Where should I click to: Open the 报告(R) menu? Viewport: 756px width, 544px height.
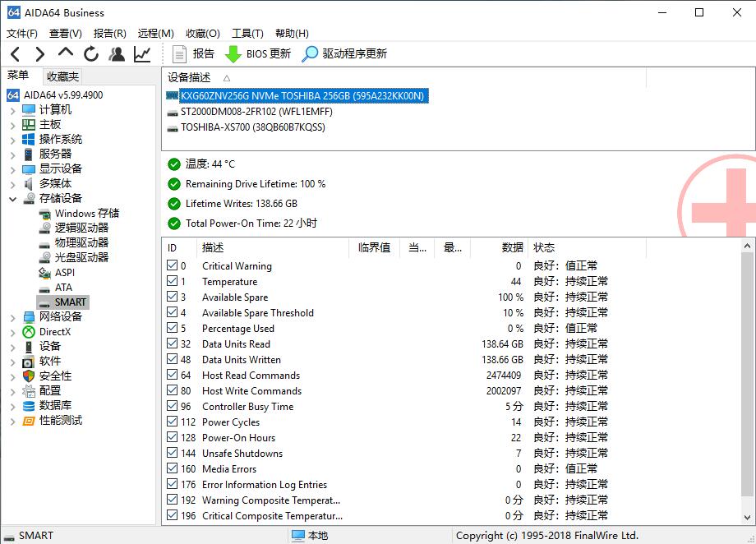(x=110, y=33)
